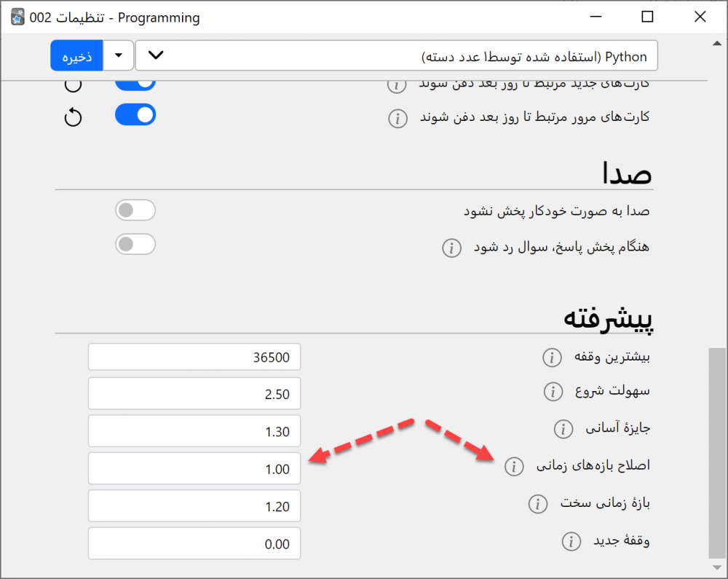Click info icon beside سهولت شروع
This screenshot has height=579, width=728.
tap(553, 392)
